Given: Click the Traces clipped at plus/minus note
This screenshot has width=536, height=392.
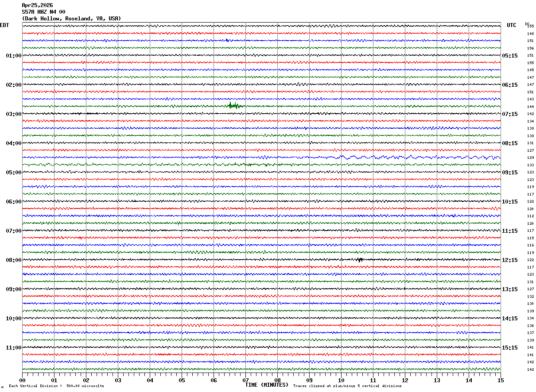Looking at the screenshot, I should point(347,386).
